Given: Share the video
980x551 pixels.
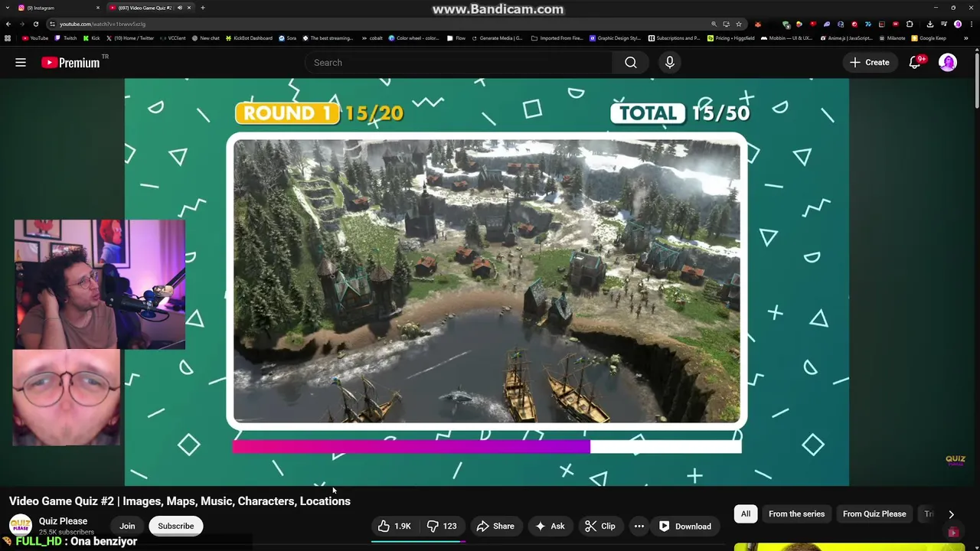Looking at the screenshot, I should (495, 526).
